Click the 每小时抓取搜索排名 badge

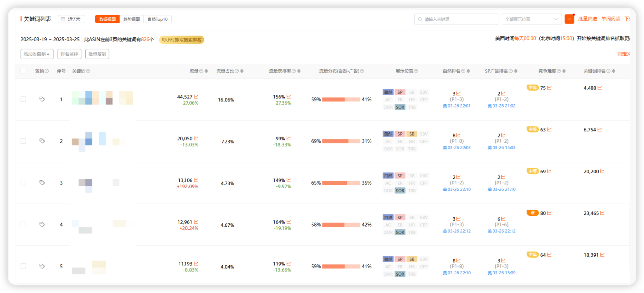(x=181, y=40)
